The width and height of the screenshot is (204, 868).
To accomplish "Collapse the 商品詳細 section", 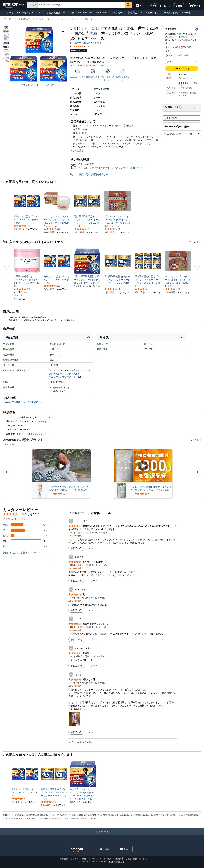I will (89, 337).
